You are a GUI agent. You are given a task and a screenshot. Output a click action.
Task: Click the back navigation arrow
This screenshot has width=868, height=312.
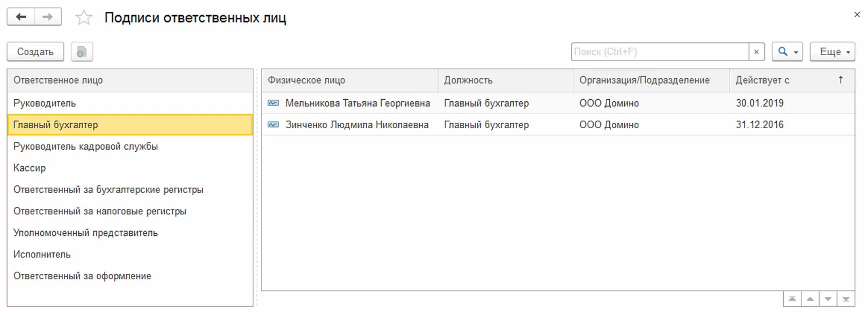pos(21,17)
